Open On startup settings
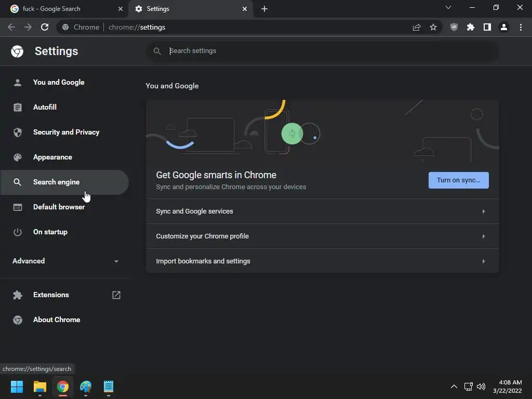 (64, 232)
